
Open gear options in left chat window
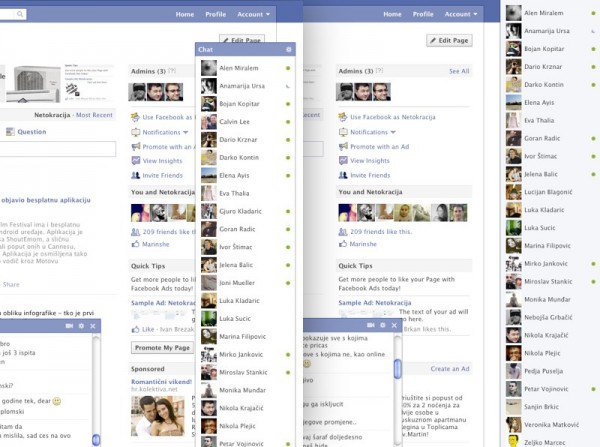click(81, 326)
